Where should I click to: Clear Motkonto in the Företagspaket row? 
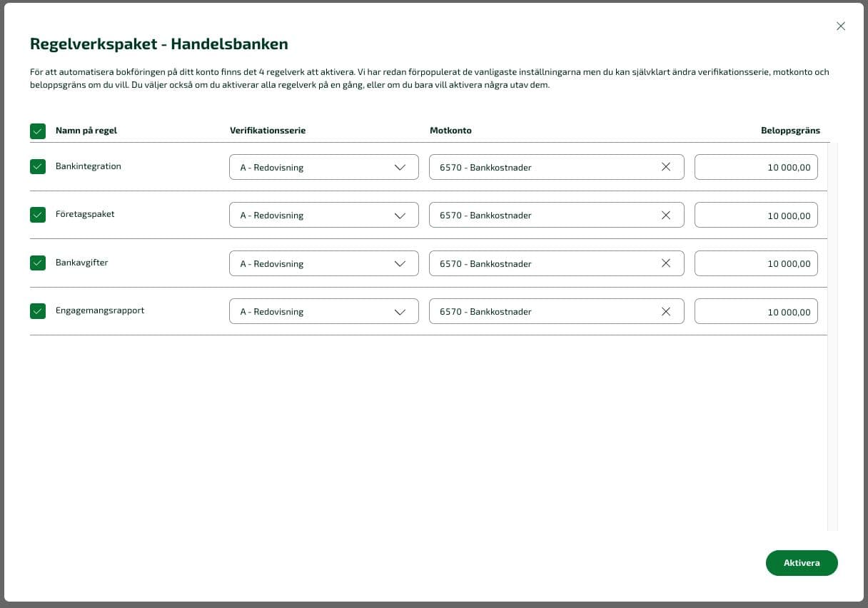point(666,215)
